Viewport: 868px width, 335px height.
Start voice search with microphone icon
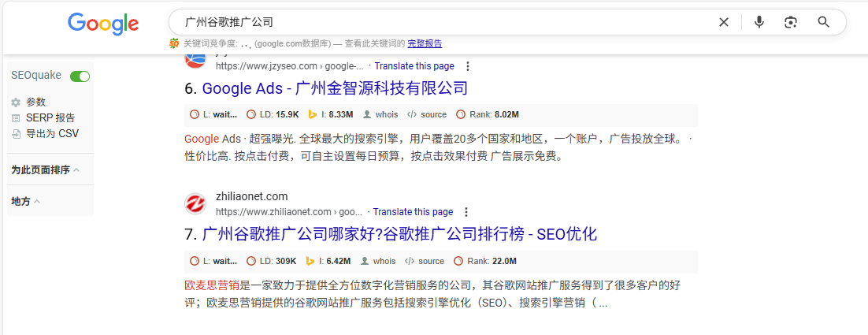[x=759, y=22]
